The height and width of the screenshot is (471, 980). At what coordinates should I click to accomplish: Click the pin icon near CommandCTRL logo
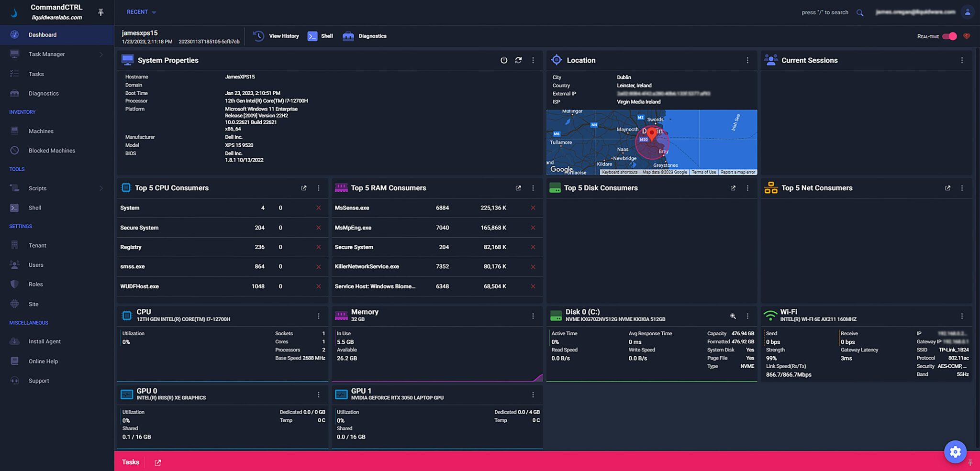[x=101, y=12]
